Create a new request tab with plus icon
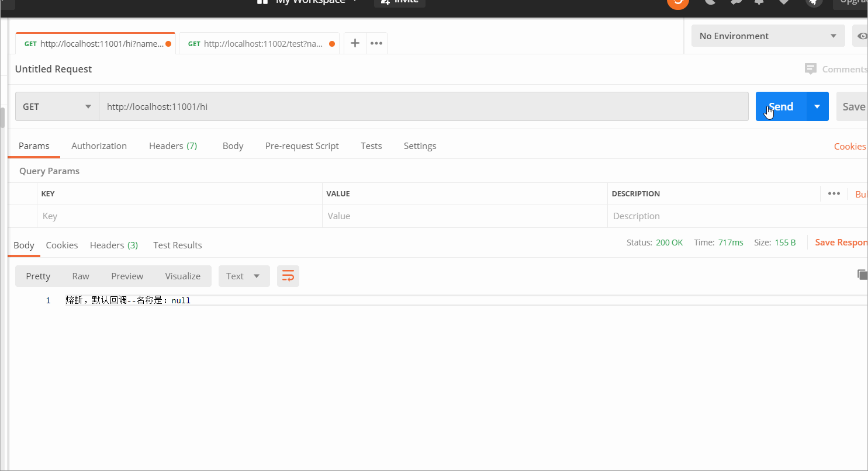The width and height of the screenshot is (868, 471). [x=355, y=43]
